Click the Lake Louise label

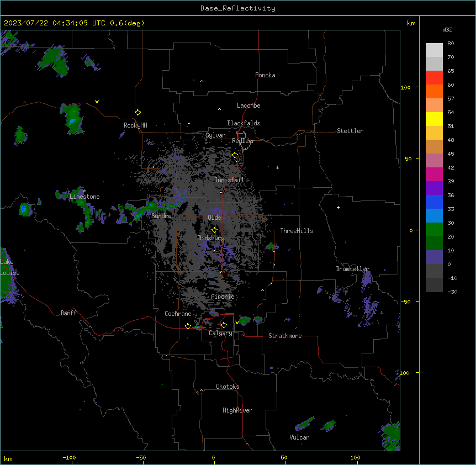click(10, 267)
